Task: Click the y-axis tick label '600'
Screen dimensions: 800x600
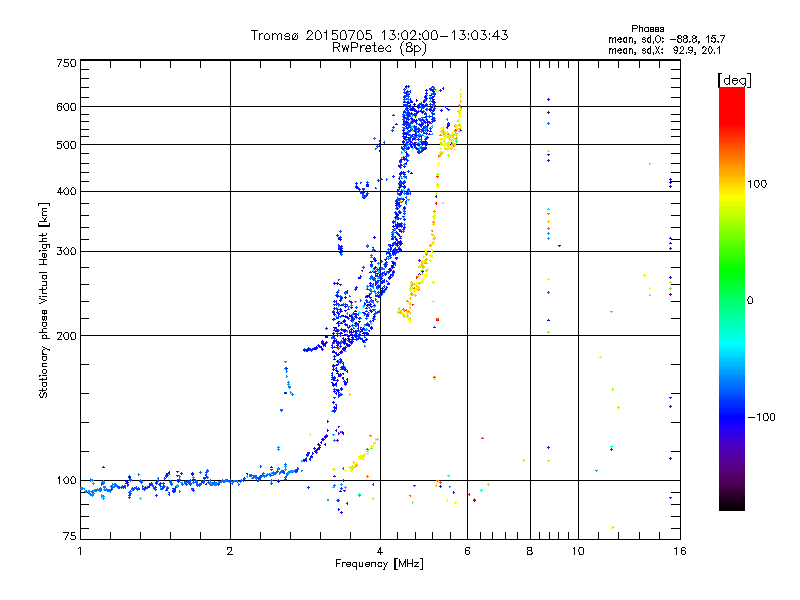Action: (x=66, y=107)
